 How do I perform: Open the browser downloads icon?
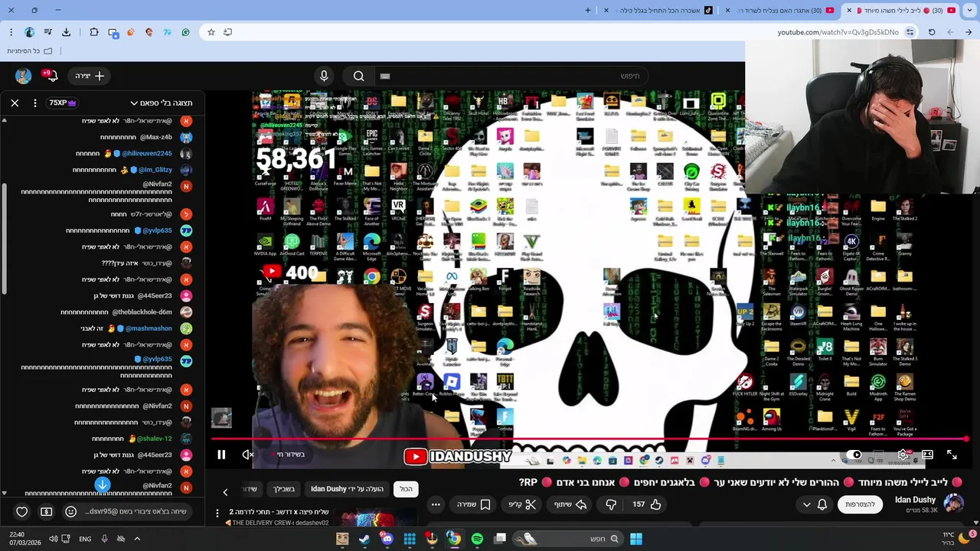coord(67,32)
